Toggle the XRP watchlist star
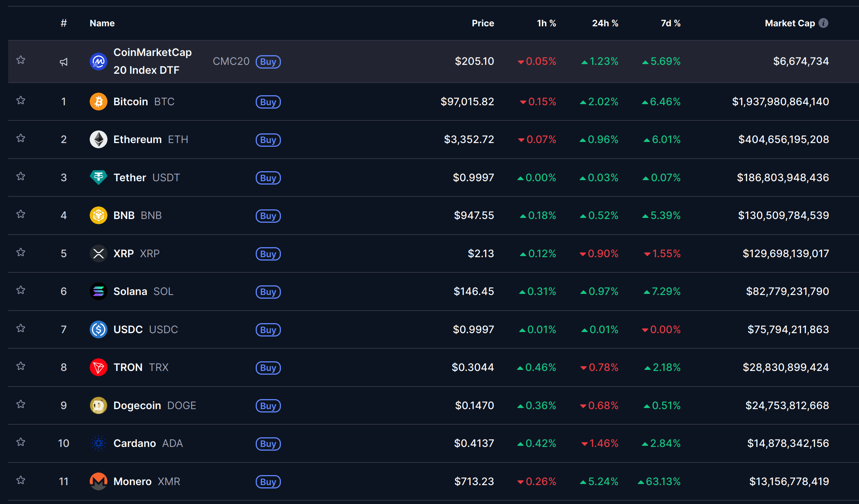This screenshot has width=859, height=504. point(21,252)
